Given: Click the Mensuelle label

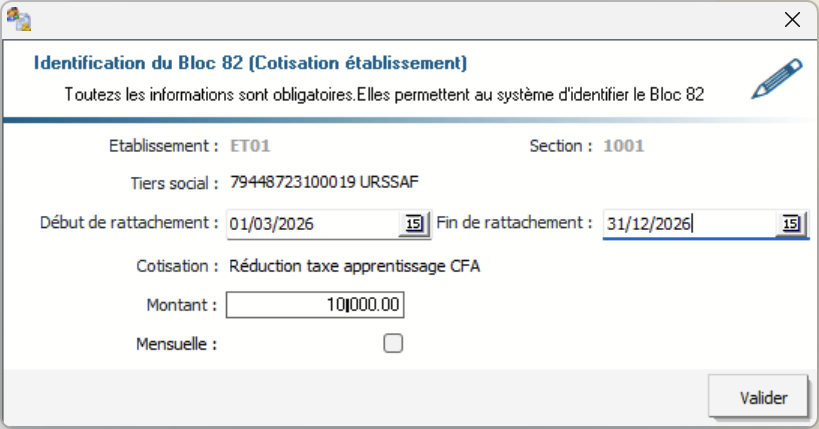Looking at the screenshot, I should click(x=177, y=344).
